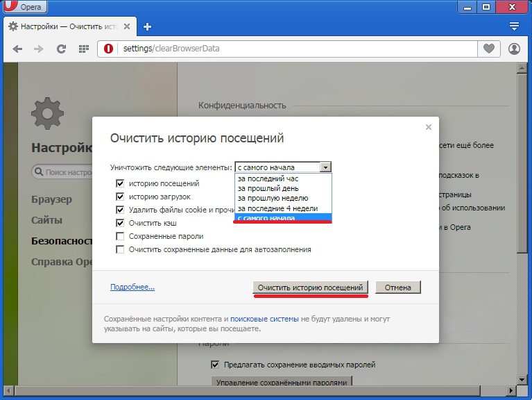Open the Opera main menu button
The image size is (532, 400).
pos(25,6)
